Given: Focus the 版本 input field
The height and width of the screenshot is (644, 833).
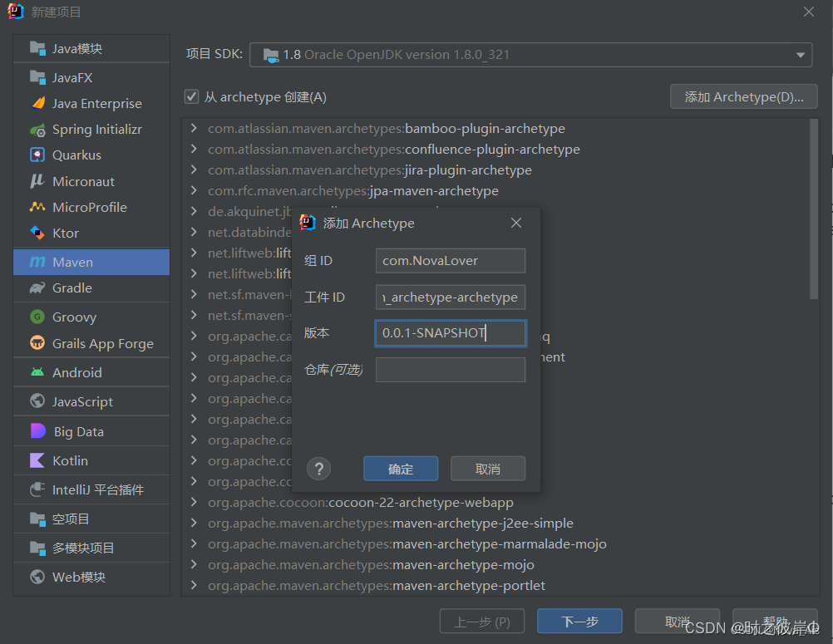Looking at the screenshot, I should point(450,333).
